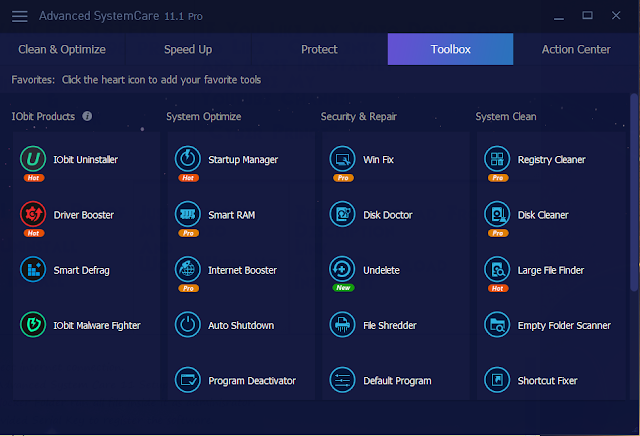Open the Win Fix icon
The image size is (640, 436).
coord(342,159)
